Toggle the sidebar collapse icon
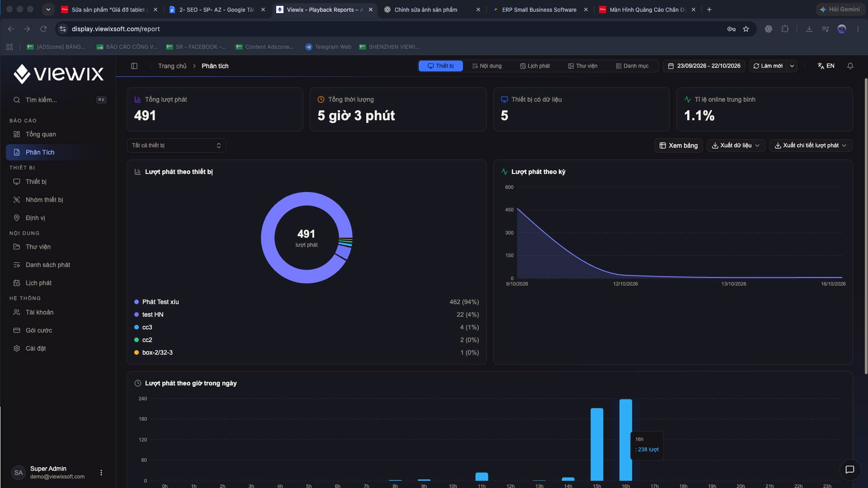This screenshot has width=868, height=488. coord(134,66)
